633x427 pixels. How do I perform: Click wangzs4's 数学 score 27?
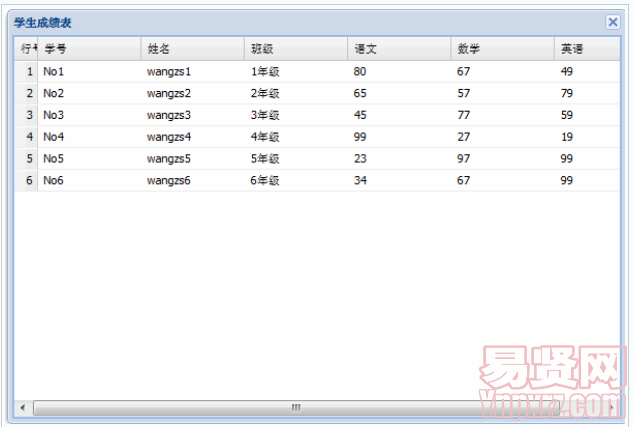coord(464,137)
